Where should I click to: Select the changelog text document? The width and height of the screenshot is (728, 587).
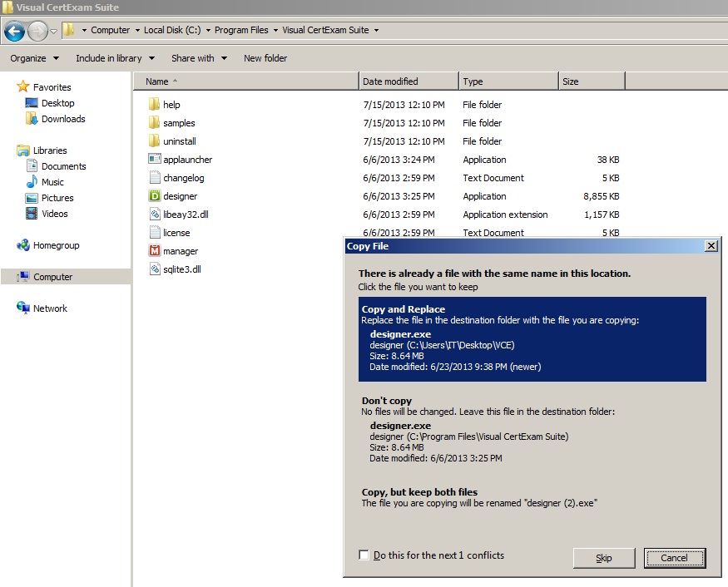[183, 178]
